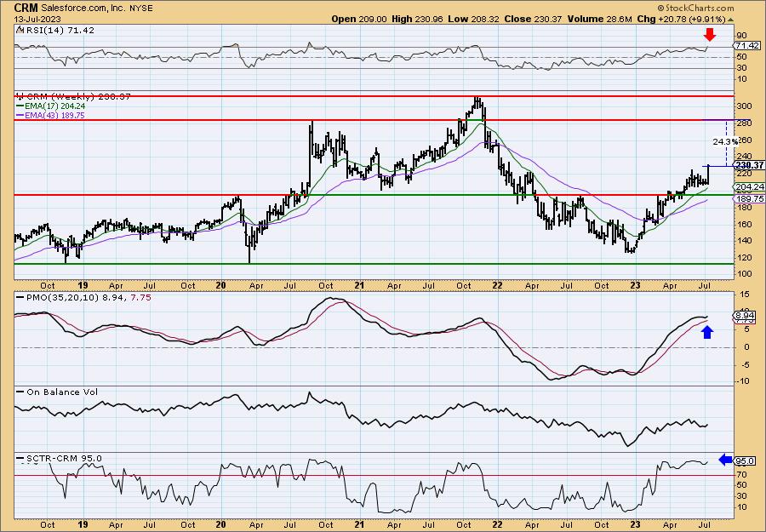Click the Low 208.32 value
Viewport: 766px width, 532px height.
(x=475, y=19)
